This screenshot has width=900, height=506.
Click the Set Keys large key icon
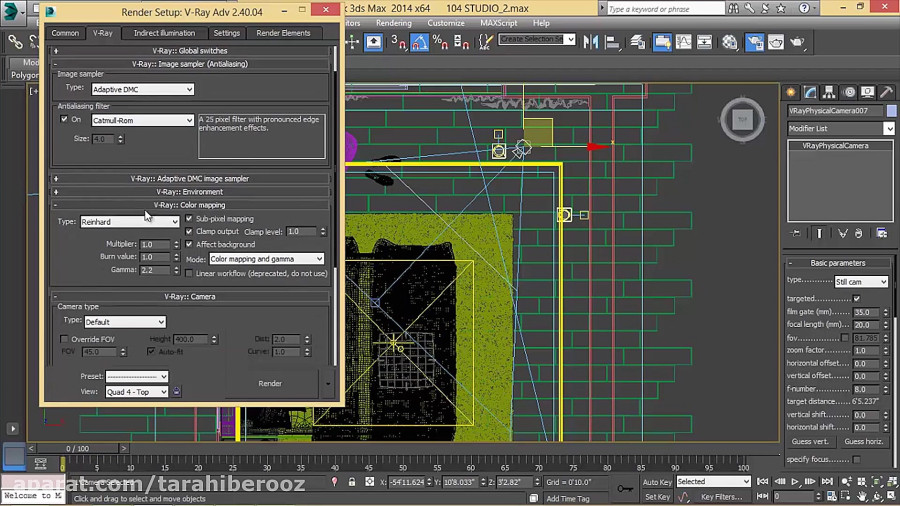pyautogui.click(x=624, y=489)
